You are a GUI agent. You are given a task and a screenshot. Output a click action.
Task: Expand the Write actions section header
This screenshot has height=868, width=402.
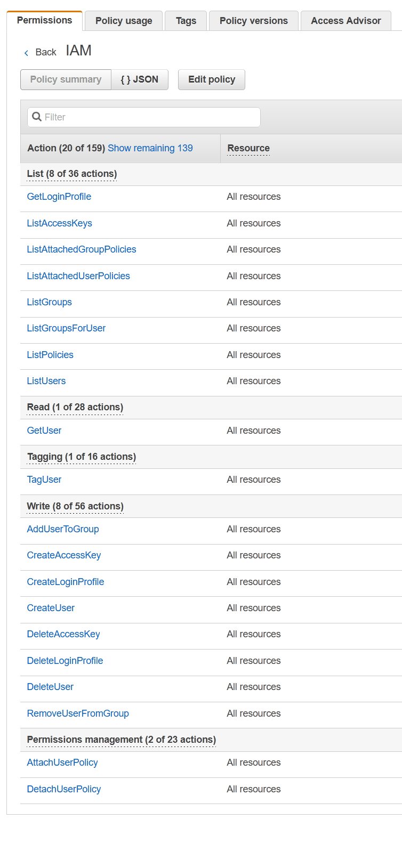click(74, 506)
